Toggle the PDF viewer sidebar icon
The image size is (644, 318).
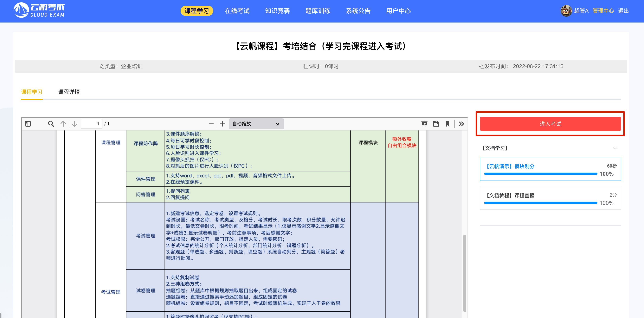coord(28,124)
